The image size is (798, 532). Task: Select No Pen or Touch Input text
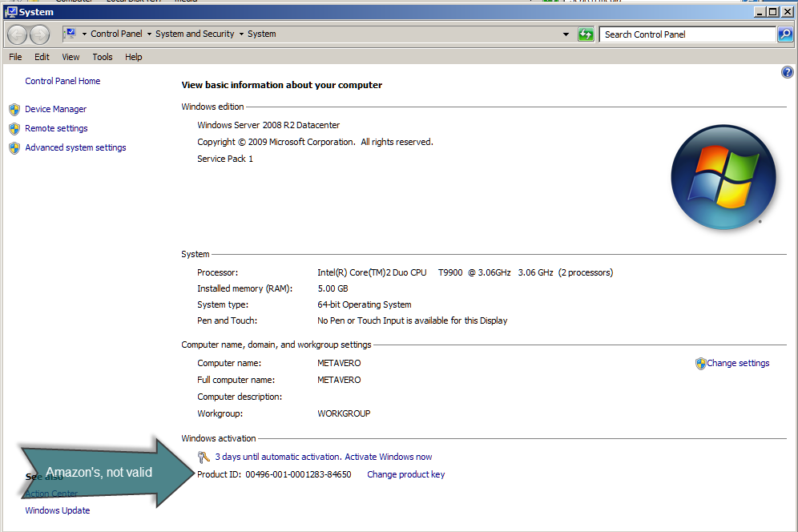413,320
